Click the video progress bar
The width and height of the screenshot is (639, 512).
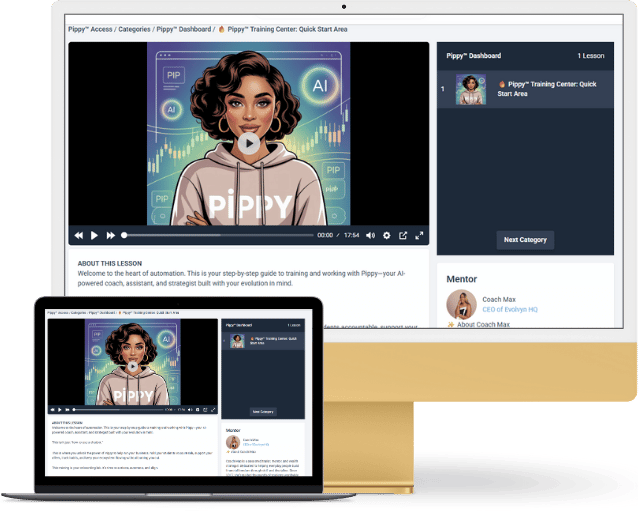[217, 235]
